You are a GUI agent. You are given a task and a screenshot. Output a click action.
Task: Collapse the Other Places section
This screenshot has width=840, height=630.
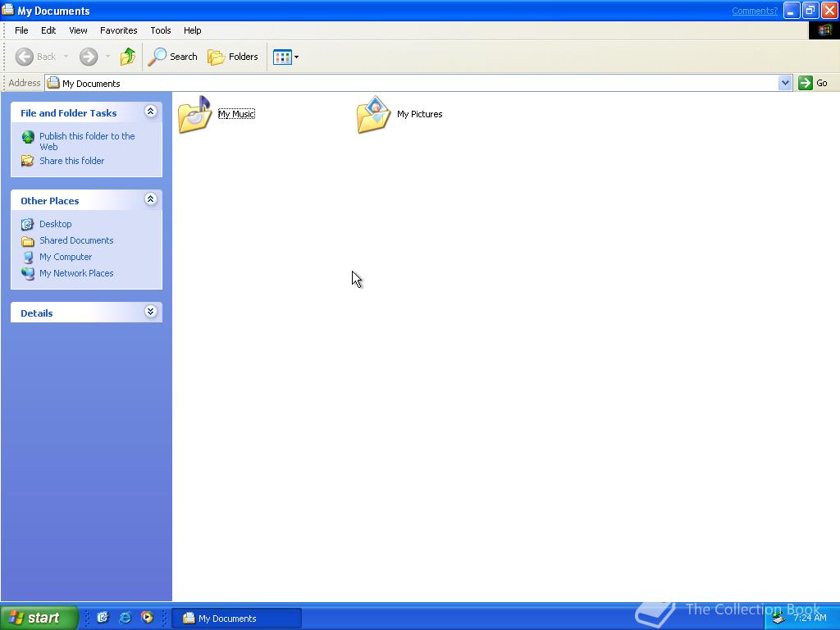point(151,199)
